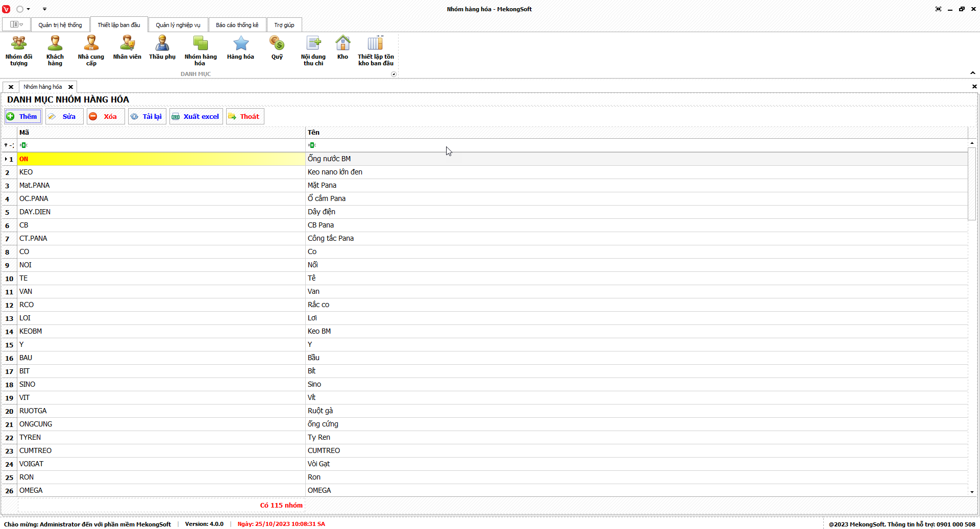Click the Xuất excel button
980x529 pixels.
point(196,116)
